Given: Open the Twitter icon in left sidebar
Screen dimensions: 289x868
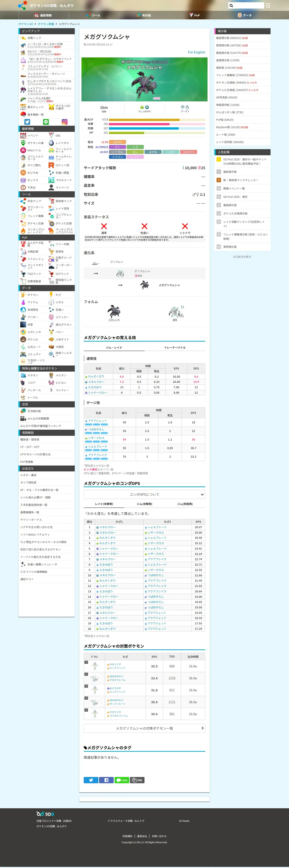Looking at the screenshot, I should click(28, 122).
